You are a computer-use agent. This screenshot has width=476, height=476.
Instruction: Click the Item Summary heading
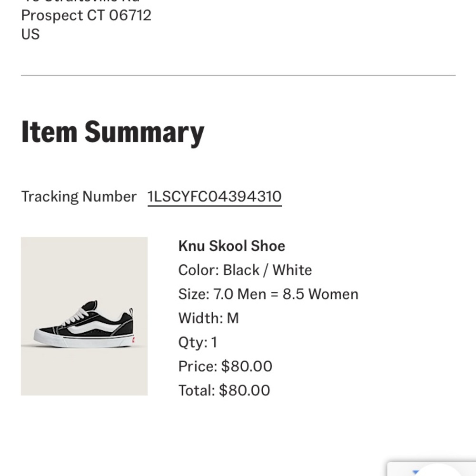pyautogui.click(x=113, y=132)
